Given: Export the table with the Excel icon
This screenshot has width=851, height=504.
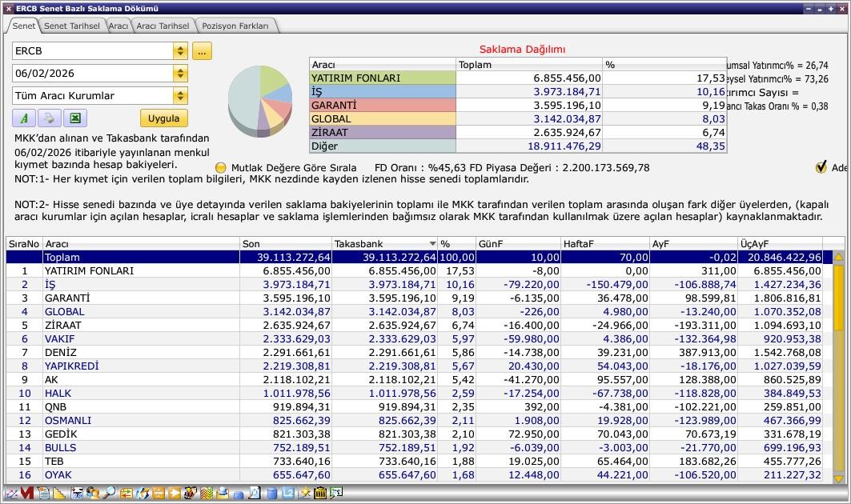Looking at the screenshot, I should (74, 118).
